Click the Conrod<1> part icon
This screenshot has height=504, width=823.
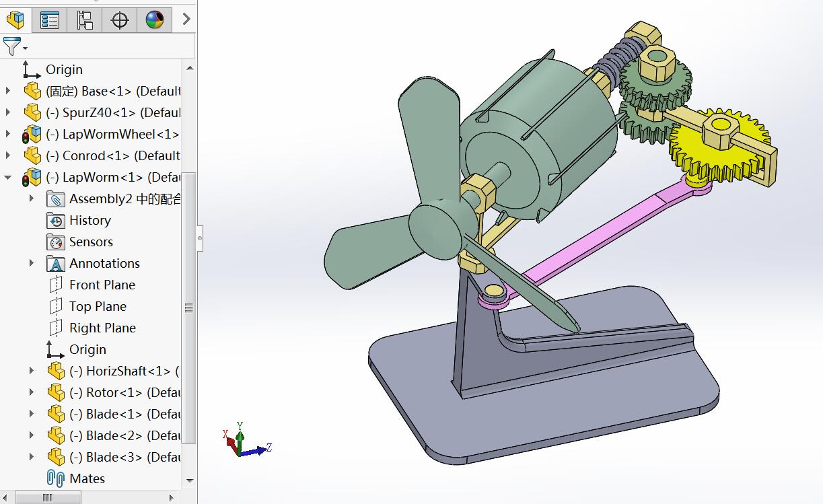[32, 155]
